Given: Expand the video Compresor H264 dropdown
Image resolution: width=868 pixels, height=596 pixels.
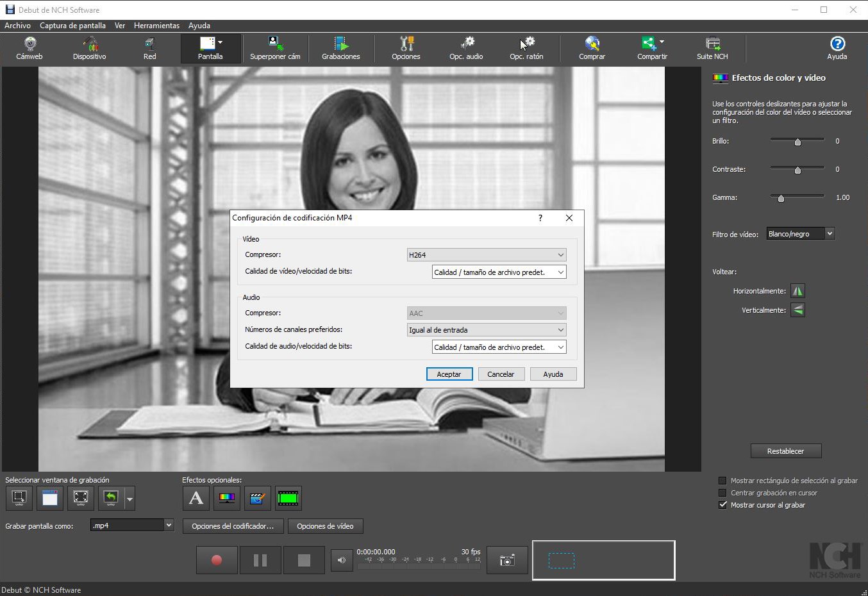Looking at the screenshot, I should click(x=487, y=255).
